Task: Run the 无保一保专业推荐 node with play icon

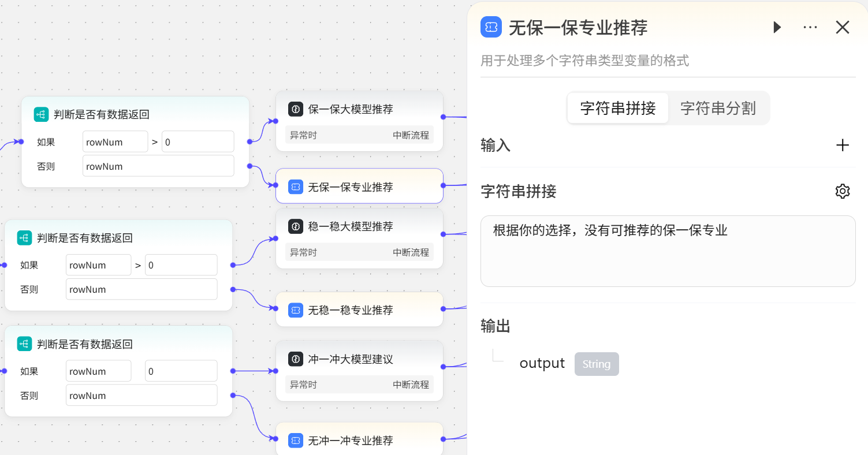Action: [777, 27]
